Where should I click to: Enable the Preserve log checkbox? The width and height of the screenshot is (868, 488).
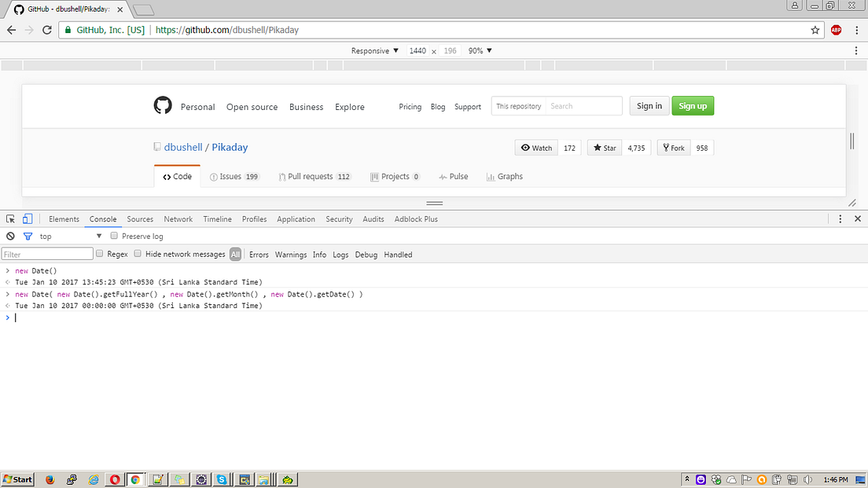point(113,236)
